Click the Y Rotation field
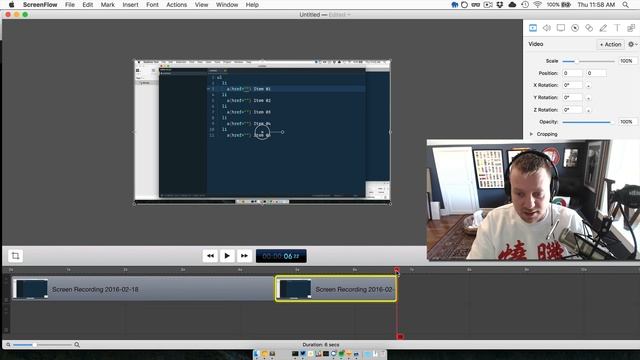This screenshot has width=640, height=360. [x=572, y=98]
